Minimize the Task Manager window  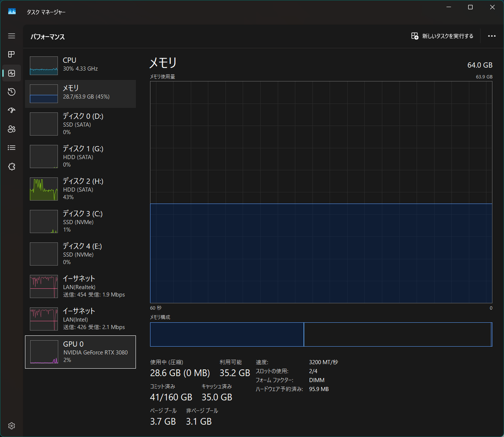(449, 7)
